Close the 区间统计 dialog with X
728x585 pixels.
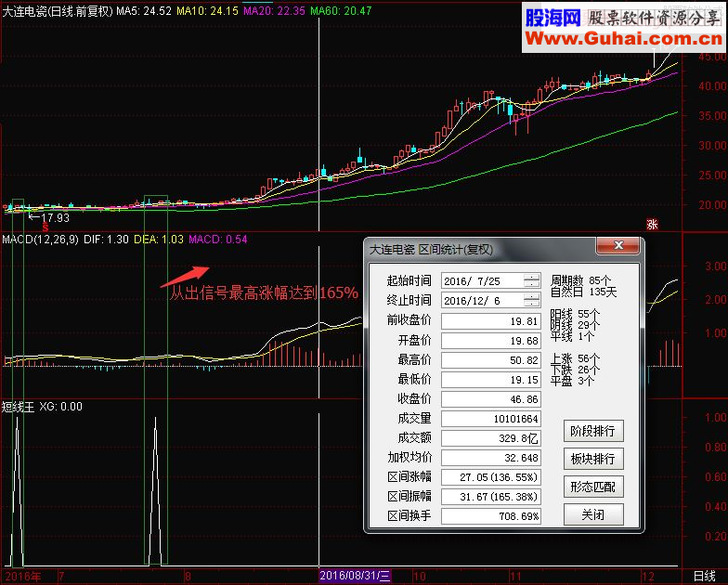[x=618, y=245]
